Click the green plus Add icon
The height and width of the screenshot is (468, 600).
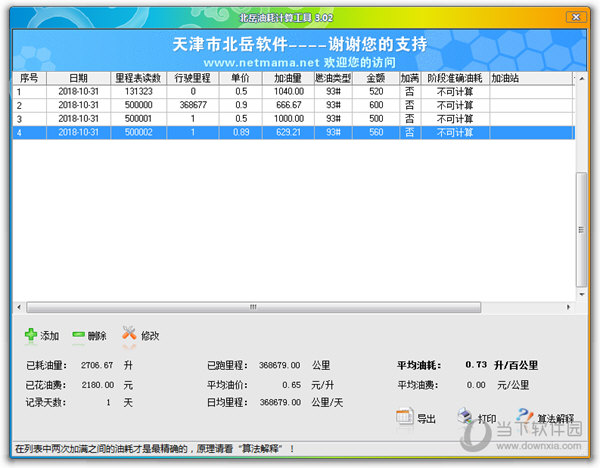point(31,335)
